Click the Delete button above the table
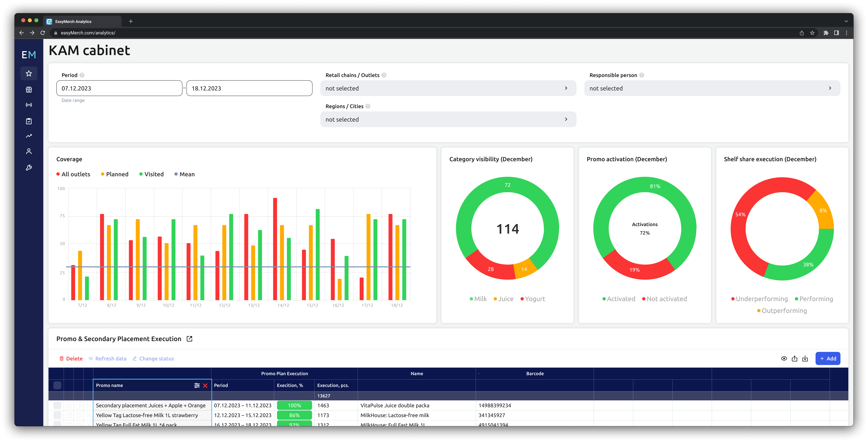The height and width of the screenshot is (442, 868). click(x=71, y=358)
